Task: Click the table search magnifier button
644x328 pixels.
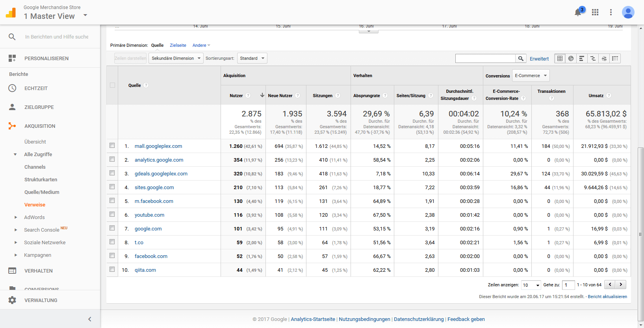Action: [521, 59]
